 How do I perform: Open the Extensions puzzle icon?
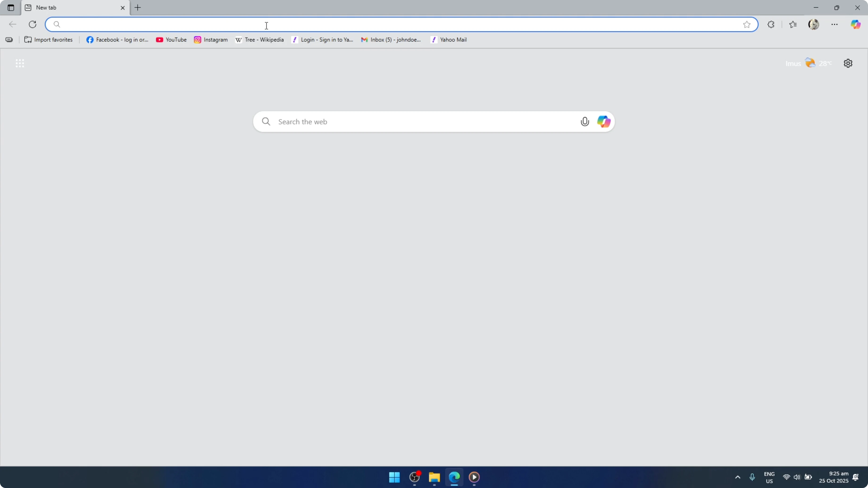coord(771,24)
